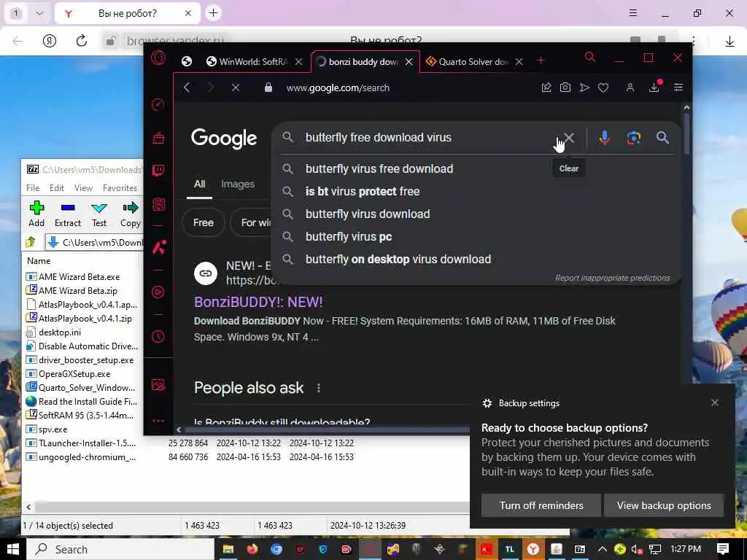Search by image with Google Lens icon
This screenshot has width=747, height=560.
point(634,138)
